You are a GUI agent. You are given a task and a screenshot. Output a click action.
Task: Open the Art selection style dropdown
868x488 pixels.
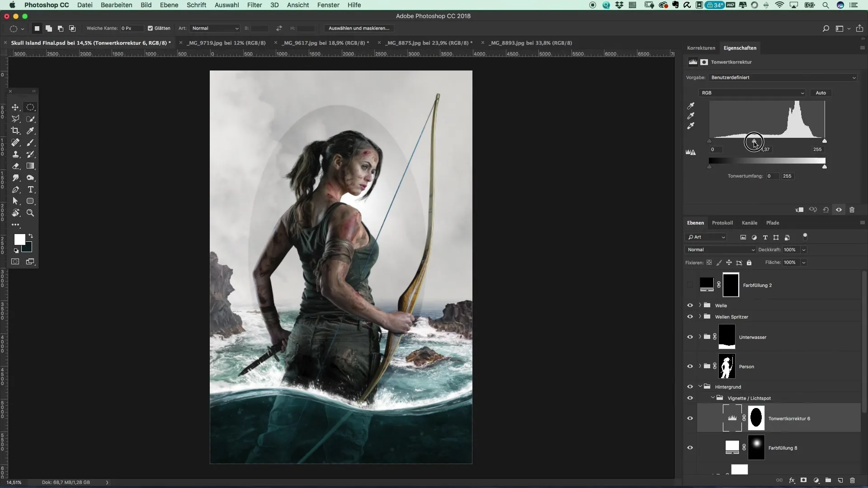[215, 28]
